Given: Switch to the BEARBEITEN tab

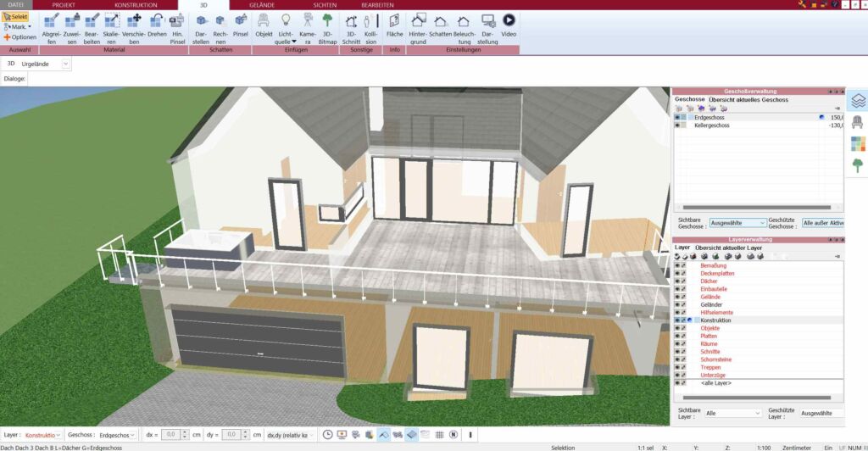Looking at the screenshot, I should tap(377, 5).
